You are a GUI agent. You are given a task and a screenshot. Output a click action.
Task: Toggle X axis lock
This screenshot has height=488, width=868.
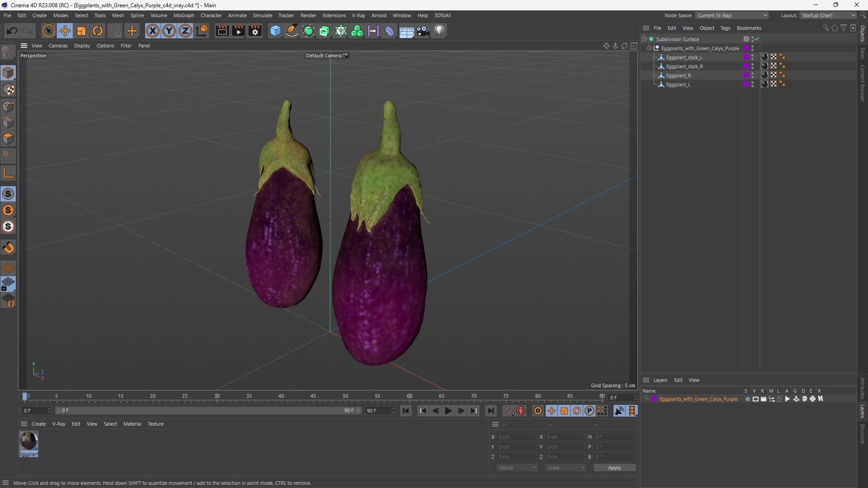coord(153,31)
